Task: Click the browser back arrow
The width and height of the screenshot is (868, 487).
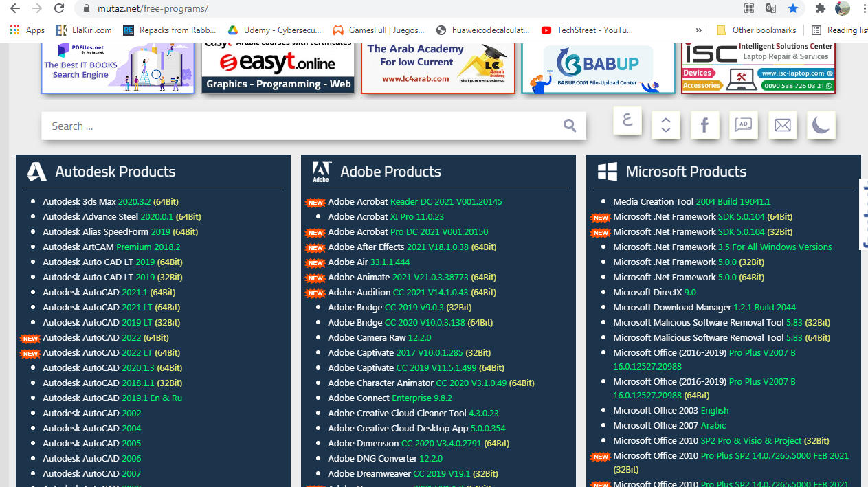Action: (14, 9)
